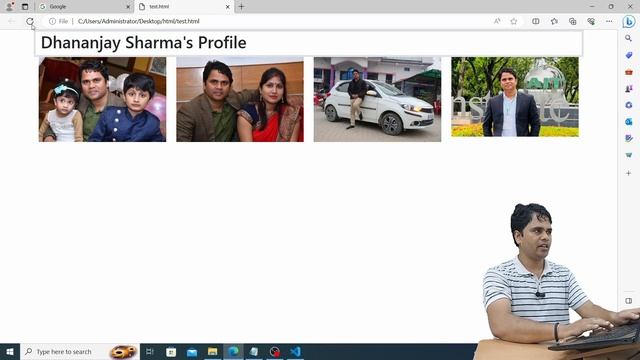
Task: Open the photo with the white car
Action: pos(377,99)
